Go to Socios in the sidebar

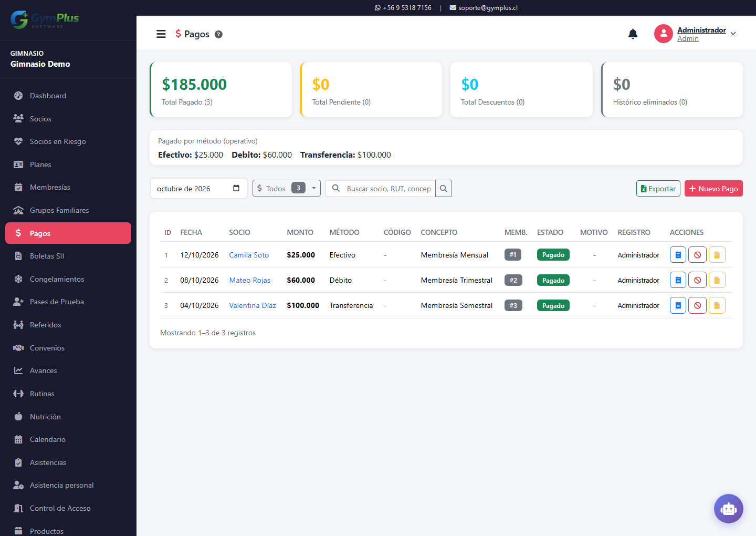pyautogui.click(x=68, y=119)
